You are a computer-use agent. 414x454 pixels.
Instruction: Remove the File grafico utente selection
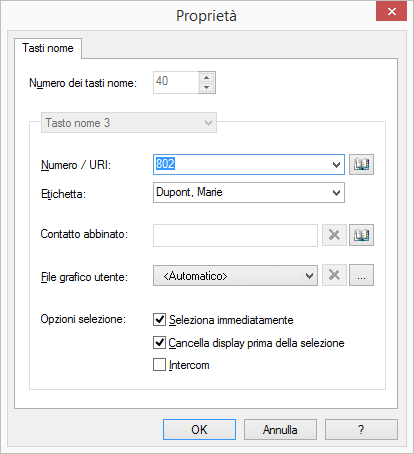tap(334, 275)
